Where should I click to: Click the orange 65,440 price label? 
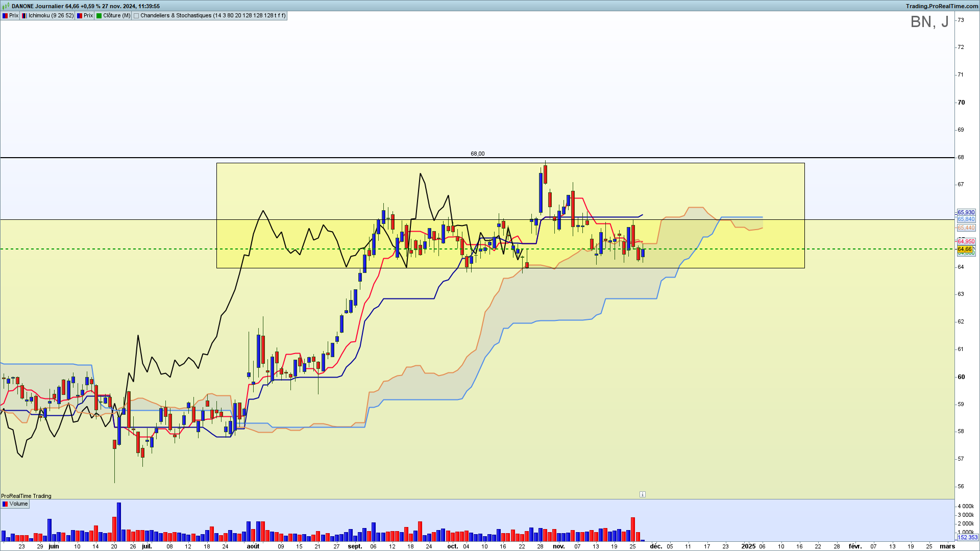point(966,228)
